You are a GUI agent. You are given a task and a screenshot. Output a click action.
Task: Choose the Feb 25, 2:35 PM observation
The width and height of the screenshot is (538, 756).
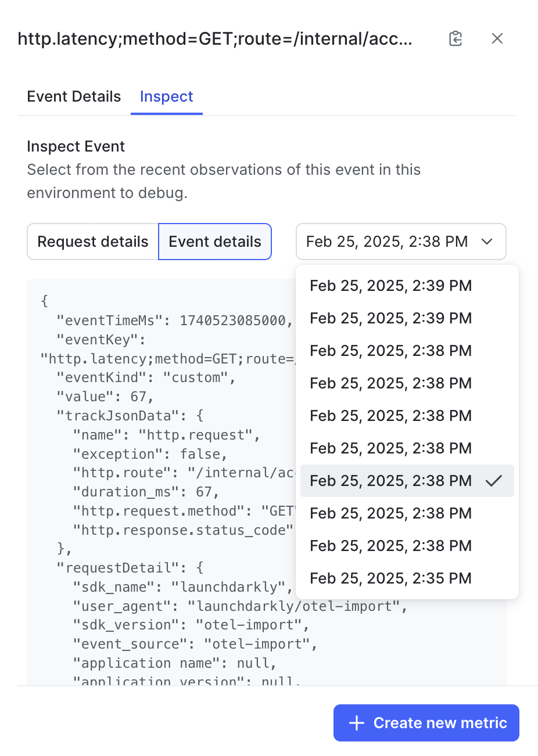390,578
